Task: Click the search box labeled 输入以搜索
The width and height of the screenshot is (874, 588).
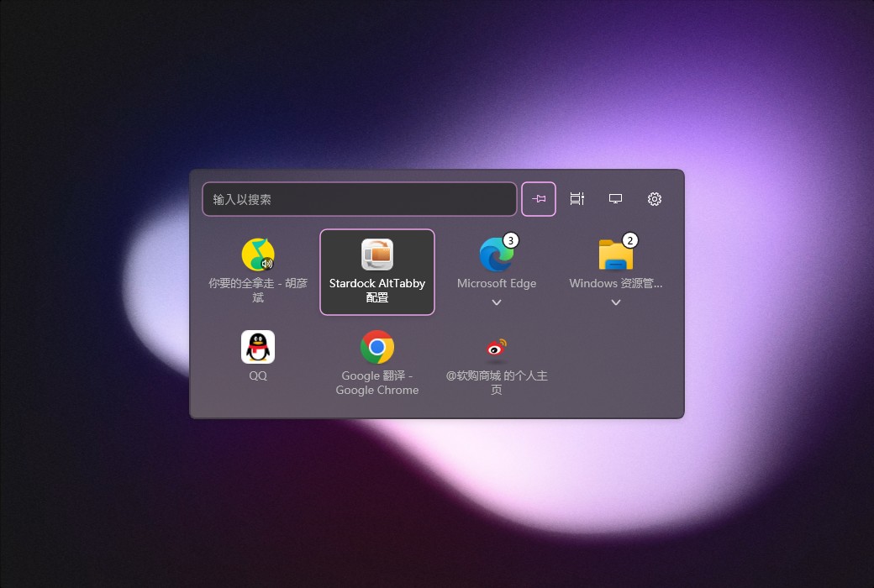Action: click(x=360, y=199)
